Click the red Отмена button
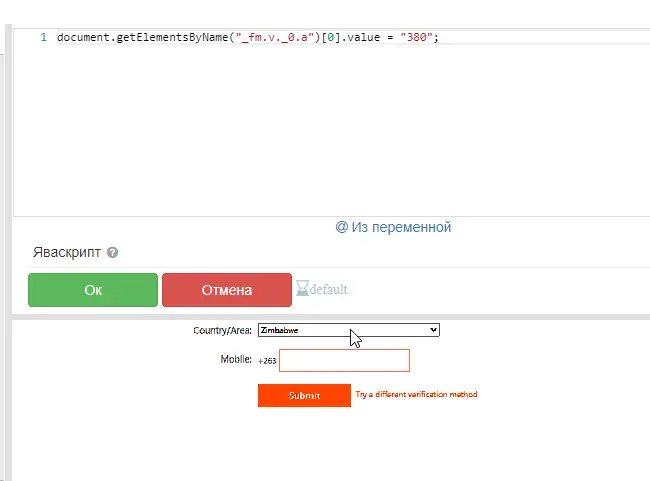 pos(227,290)
